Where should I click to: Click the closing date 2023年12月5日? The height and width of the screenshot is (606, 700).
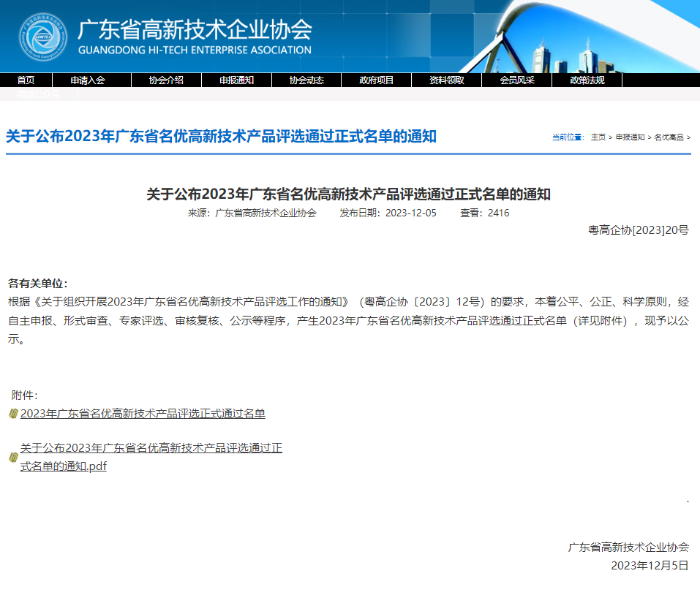click(650, 565)
